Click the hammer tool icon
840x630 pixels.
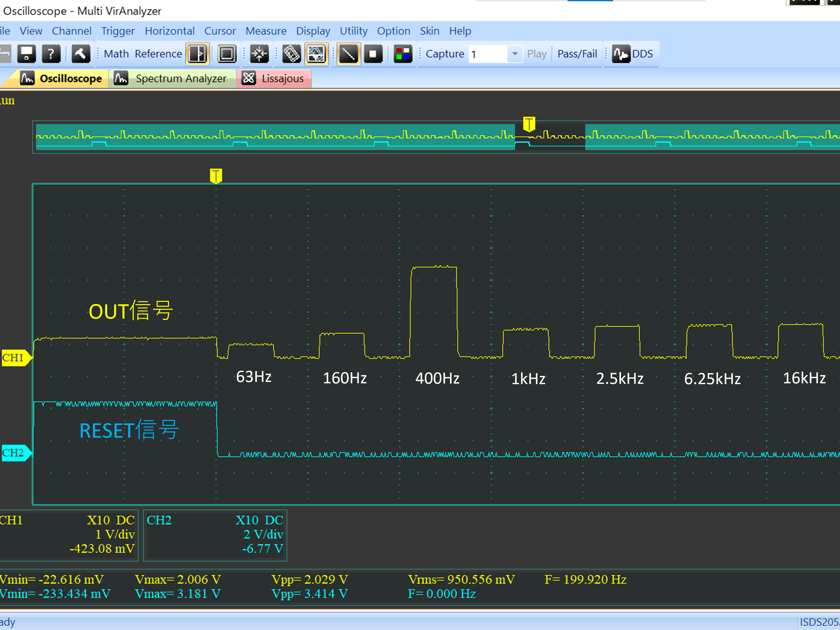80,54
